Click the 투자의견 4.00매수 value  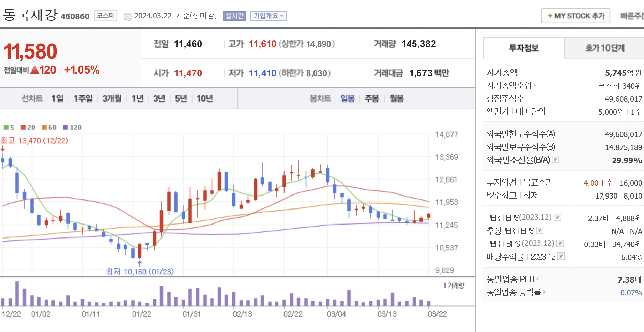(598, 183)
